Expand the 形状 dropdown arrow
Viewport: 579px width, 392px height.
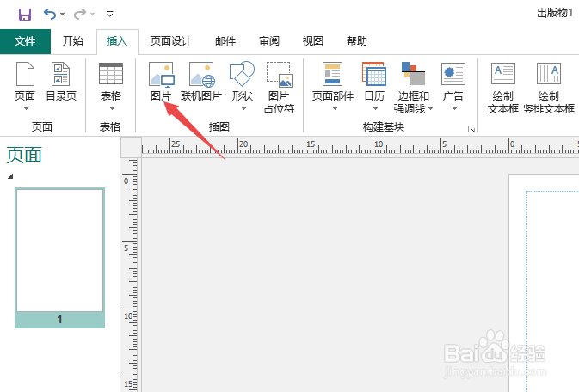[x=243, y=109]
